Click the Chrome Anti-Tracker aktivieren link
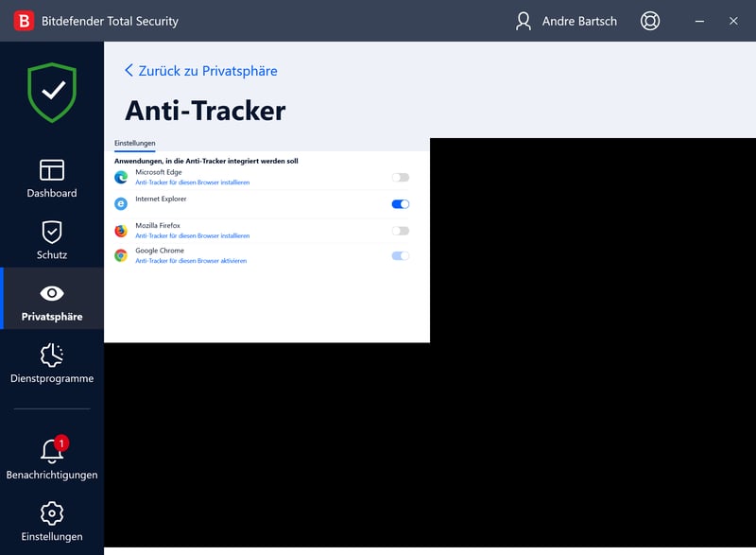The image size is (756, 555). [190, 261]
